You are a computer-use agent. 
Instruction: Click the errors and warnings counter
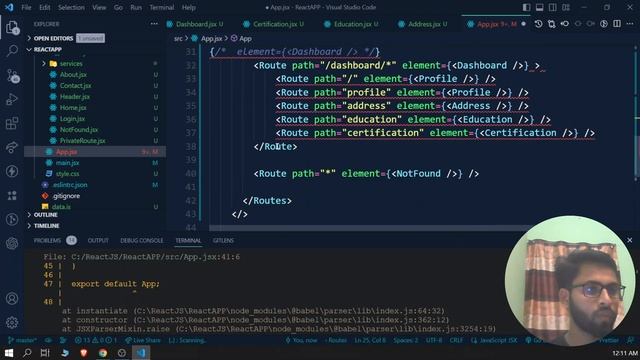tap(96, 340)
